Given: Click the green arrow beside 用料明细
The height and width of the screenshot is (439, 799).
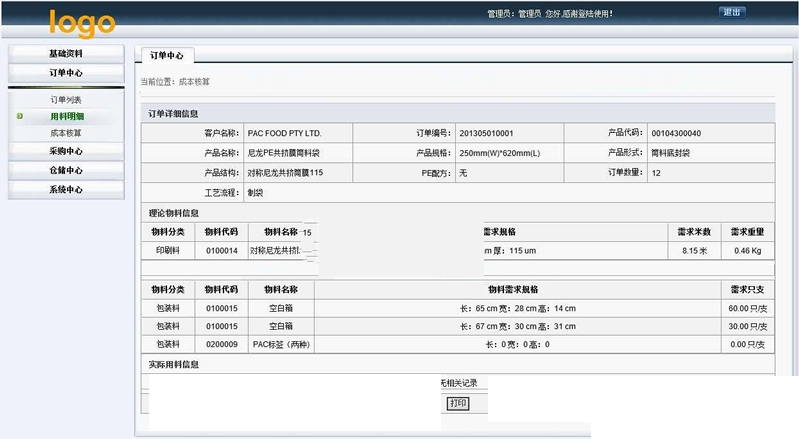Looking at the screenshot, I should pyautogui.click(x=19, y=117).
